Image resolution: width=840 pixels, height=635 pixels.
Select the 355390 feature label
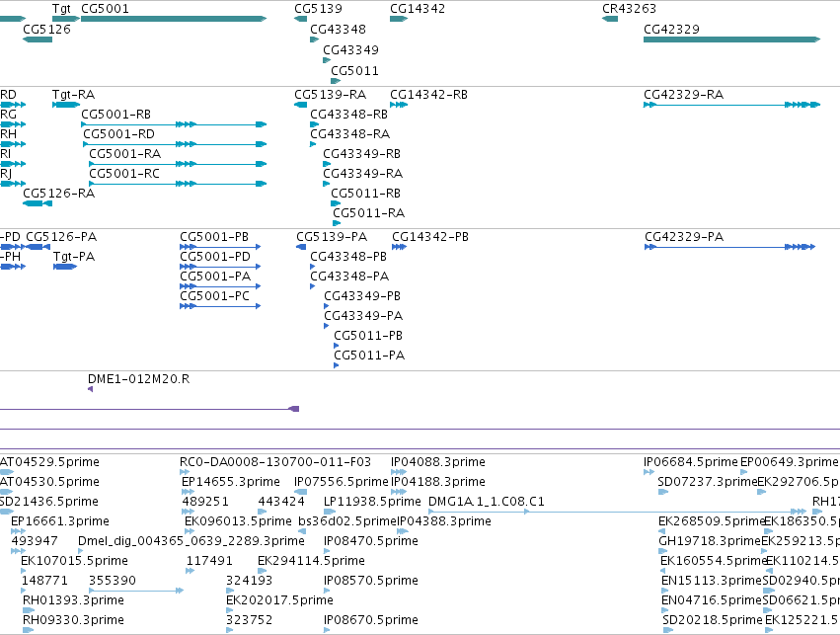coord(113,581)
